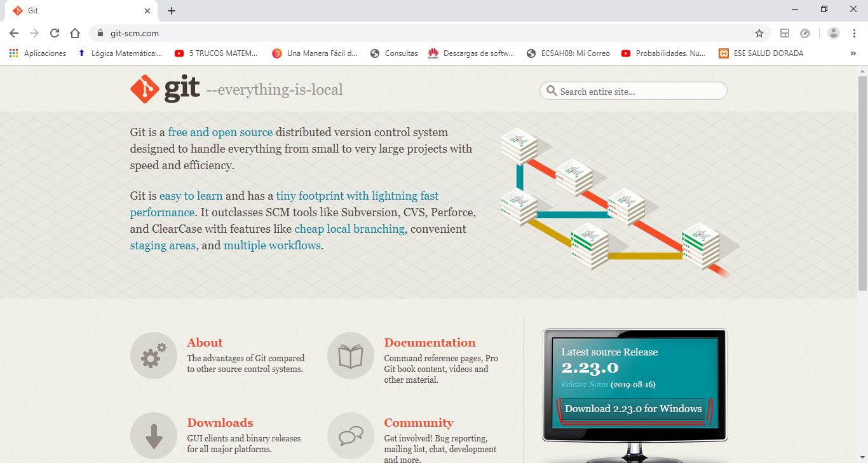Viewport: 868px width, 463px height.
Task: Follow the staging areas link
Action: (x=163, y=245)
